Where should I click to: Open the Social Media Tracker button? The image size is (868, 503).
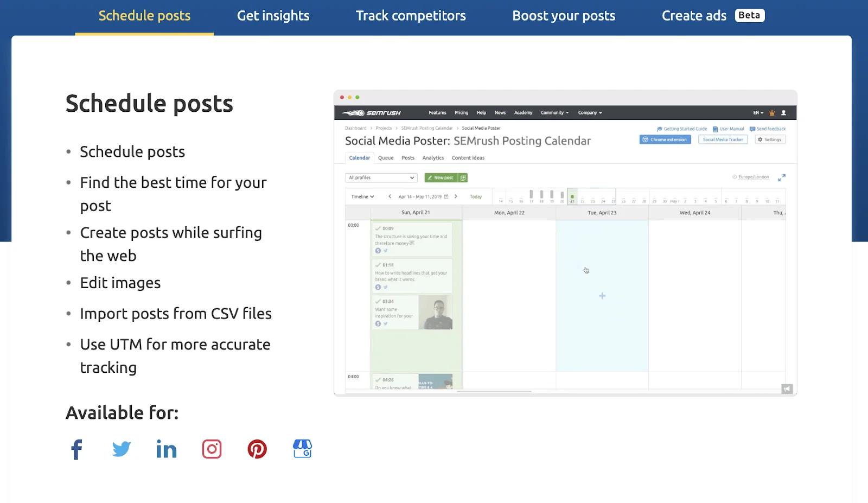click(723, 140)
